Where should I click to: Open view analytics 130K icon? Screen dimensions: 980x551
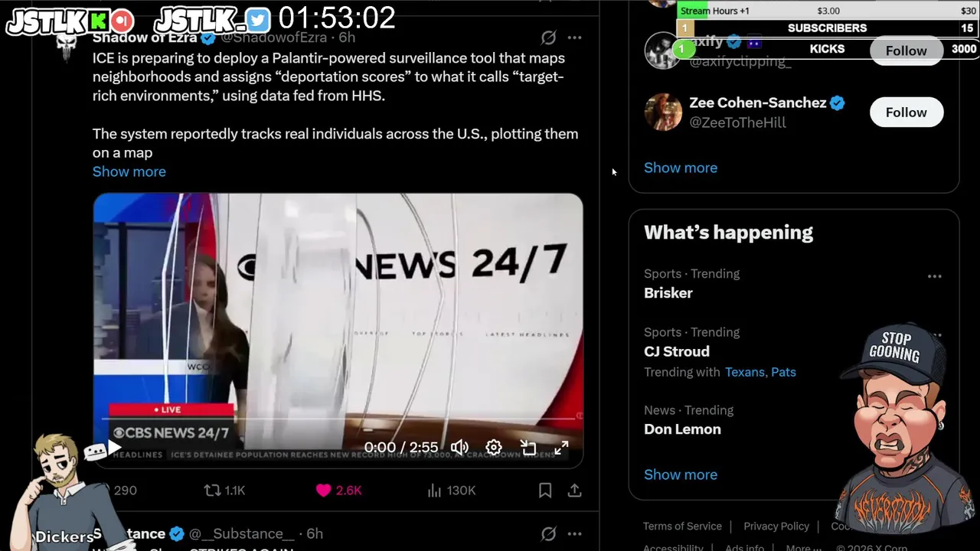point(451,491)
